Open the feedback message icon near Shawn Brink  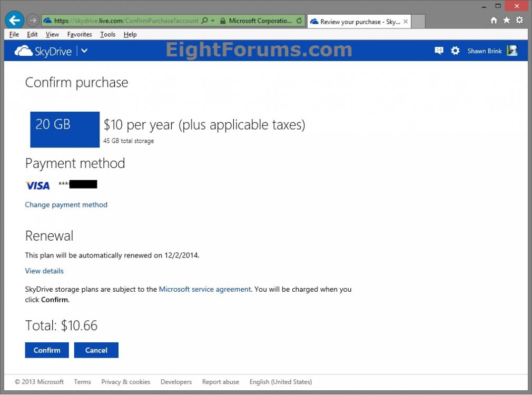(x=439, y=51)
